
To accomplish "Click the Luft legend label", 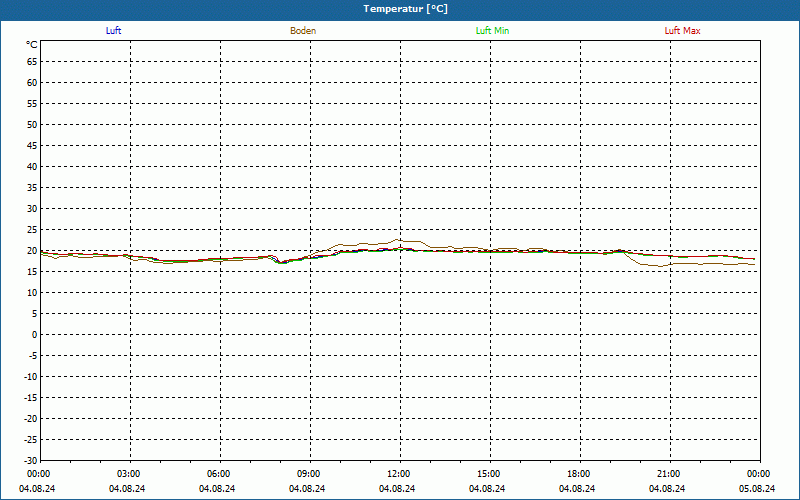I will (x=113, y=31).
